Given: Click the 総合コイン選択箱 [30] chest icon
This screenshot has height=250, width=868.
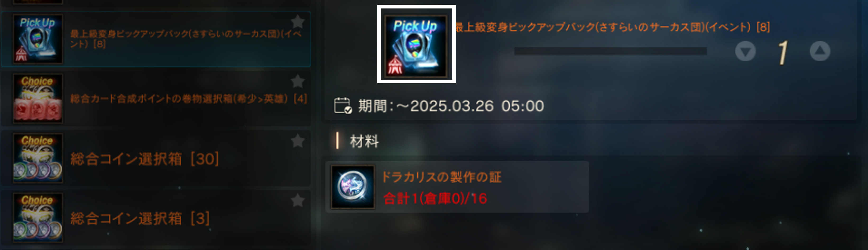Looking at the screenshot, I should coord(38,158).
